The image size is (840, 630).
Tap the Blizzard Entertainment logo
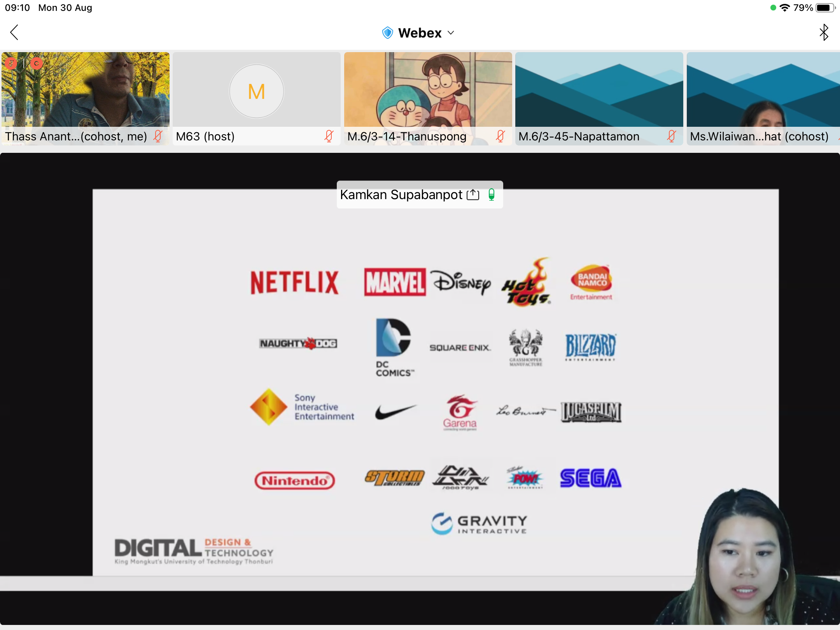[x=590, y=346]
